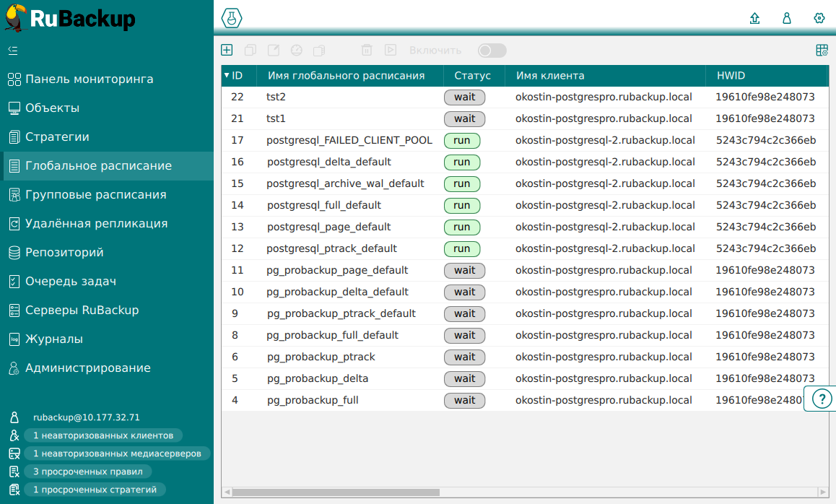Click the wait status of tst2
Image resolution: width=836 pixels, height=504 pixels.
click(x=464, y=97)
